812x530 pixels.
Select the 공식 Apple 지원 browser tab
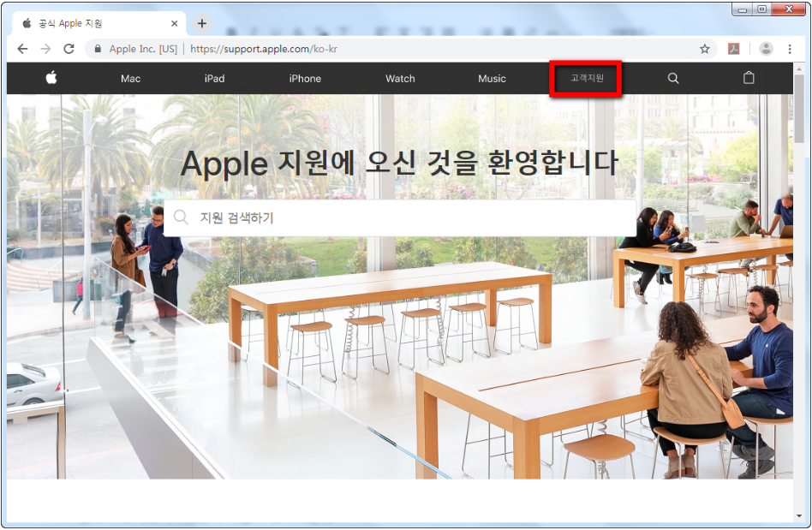tap(99, 23)
